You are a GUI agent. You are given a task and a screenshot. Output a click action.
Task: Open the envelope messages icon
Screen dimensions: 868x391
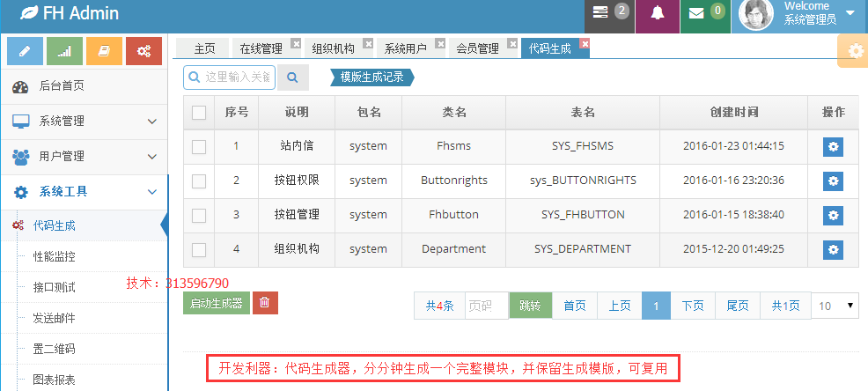point(696,13)
